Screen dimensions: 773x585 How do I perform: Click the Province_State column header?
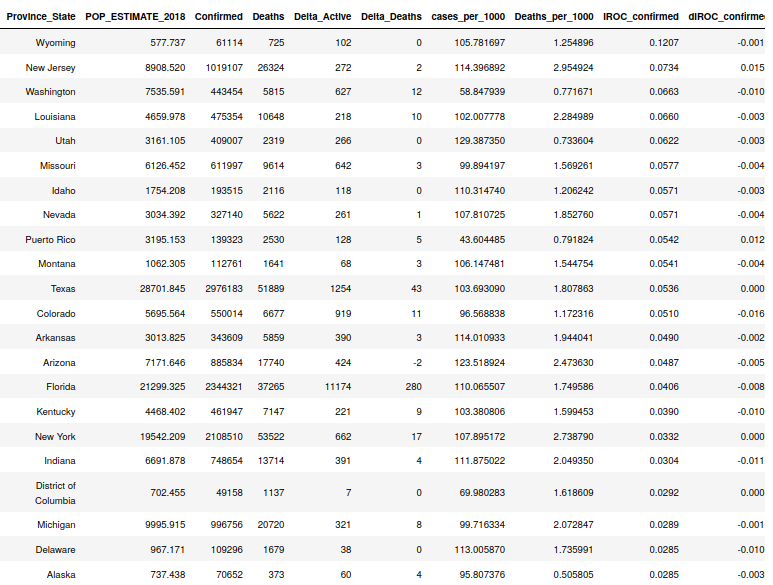(x=42, y=18)
